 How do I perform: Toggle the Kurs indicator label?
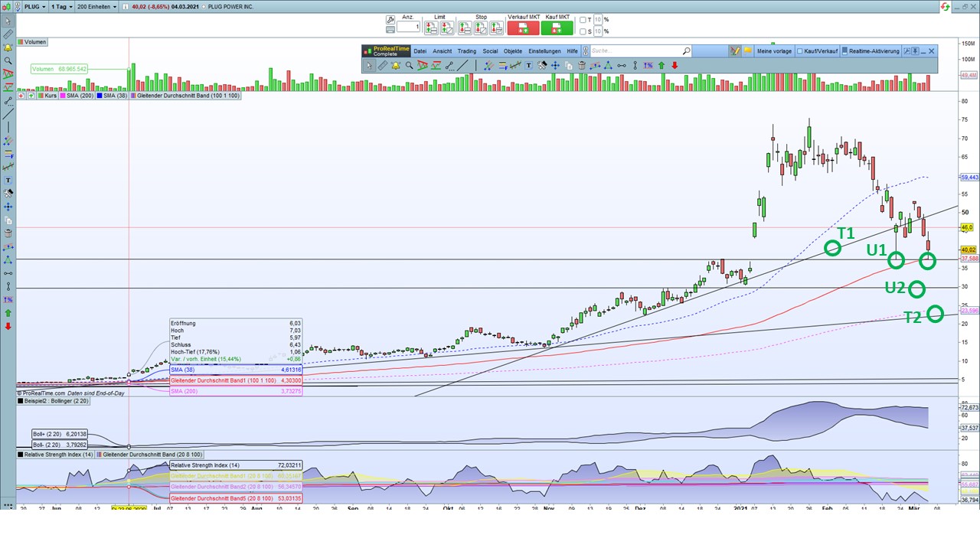pos(47,96)
